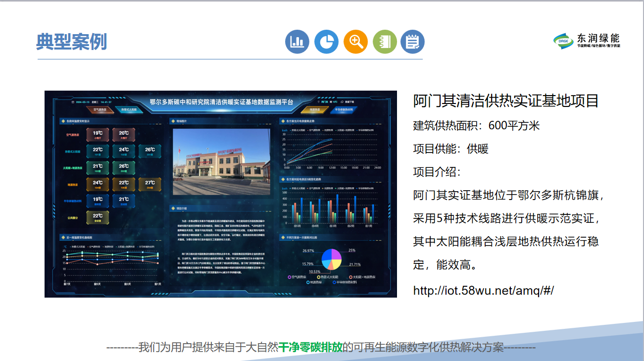Open the iot.58wu.net/amq link
This screenshot has width=644, height=361.
point(483,290)
